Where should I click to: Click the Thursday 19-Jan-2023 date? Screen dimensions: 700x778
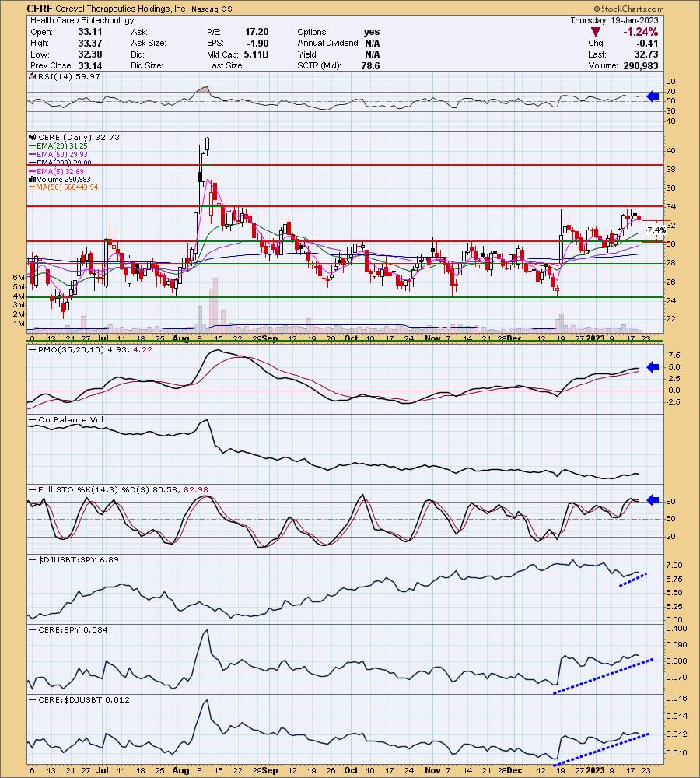[x=614, y=20]
